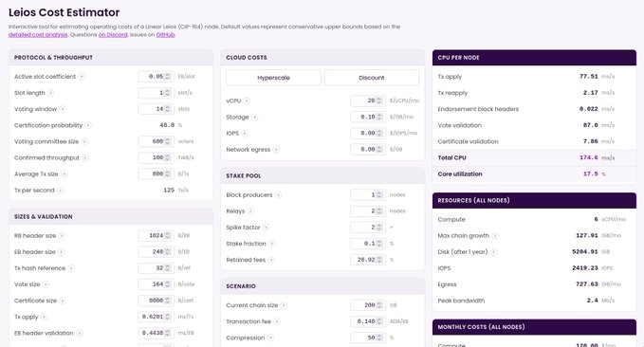Select the Peak bandwidth value 2.4
The width and height of the screenshot is (644, 347).
tap(593, 301)
